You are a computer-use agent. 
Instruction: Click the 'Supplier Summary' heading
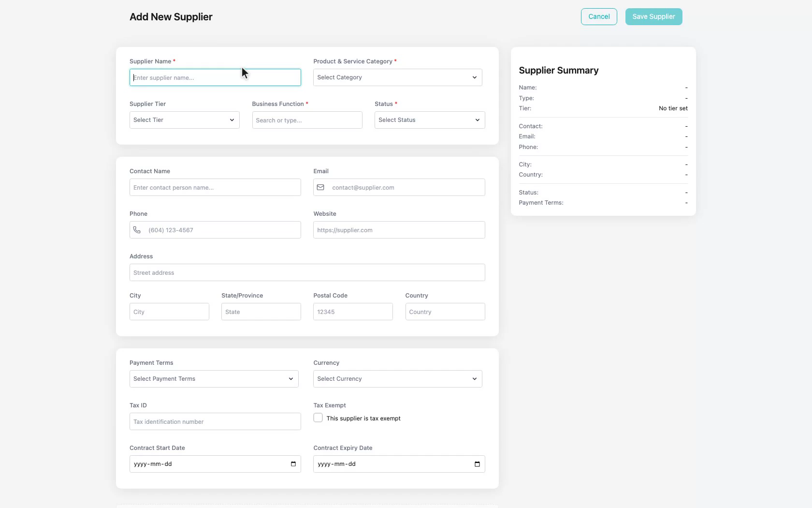coord(559,71)
